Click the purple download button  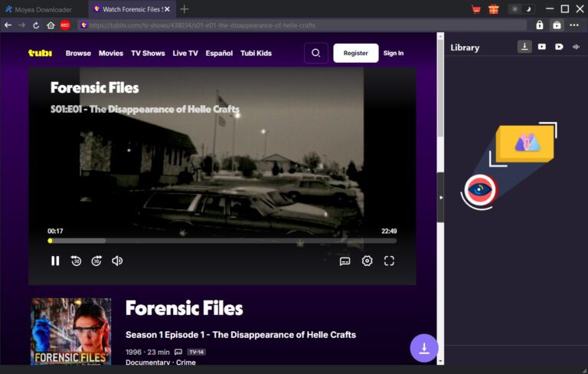tap(423, 348)
